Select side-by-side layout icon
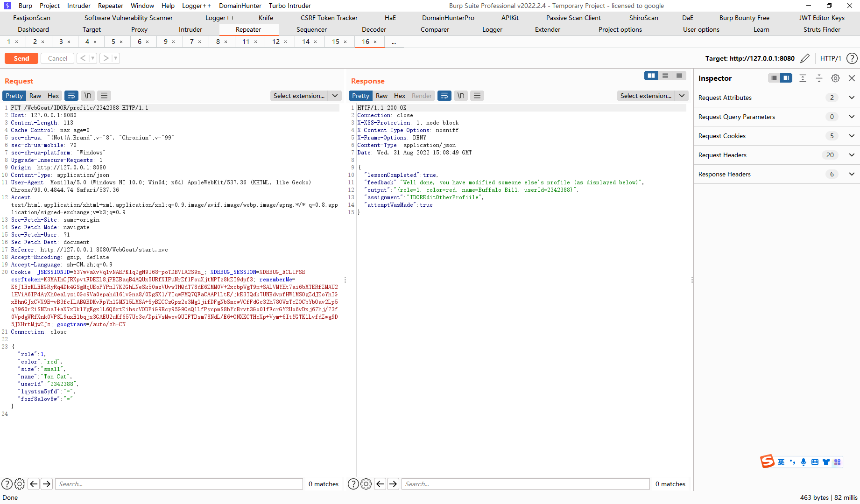This screenshot has height=504, width=860. coord(651,76)
